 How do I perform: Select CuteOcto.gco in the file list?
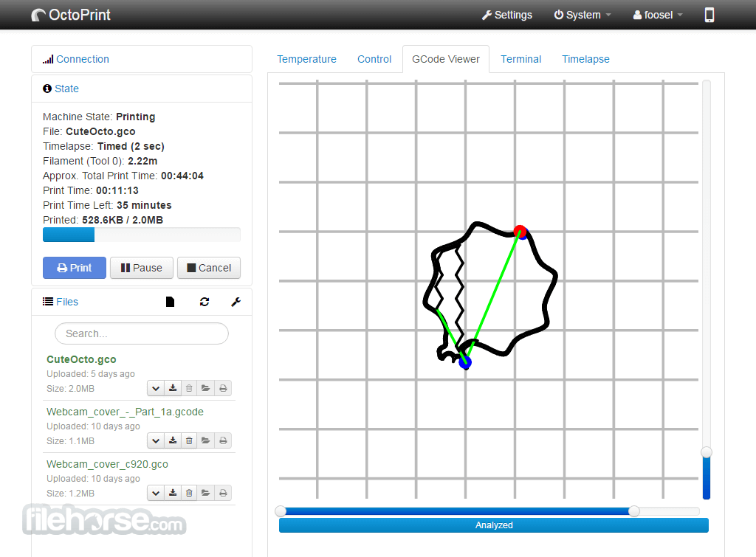coord(81,359)
